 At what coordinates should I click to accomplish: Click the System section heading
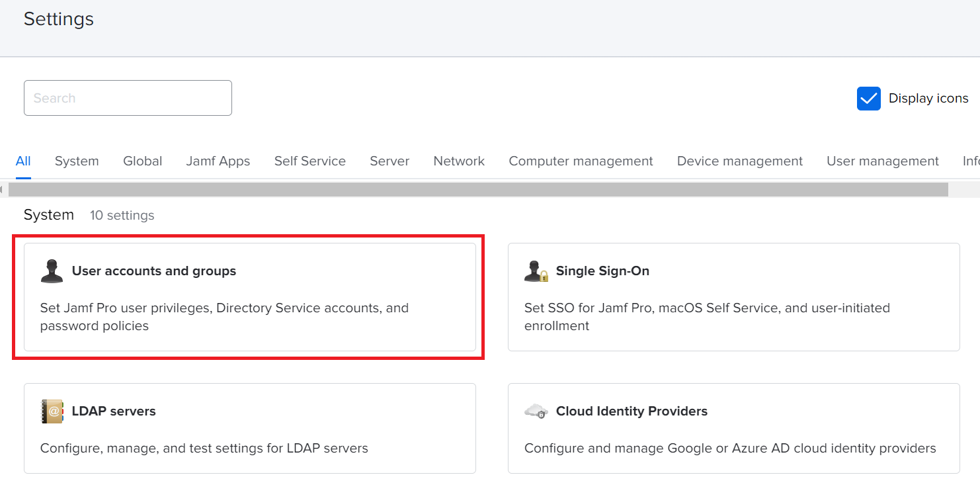point(49,215)
